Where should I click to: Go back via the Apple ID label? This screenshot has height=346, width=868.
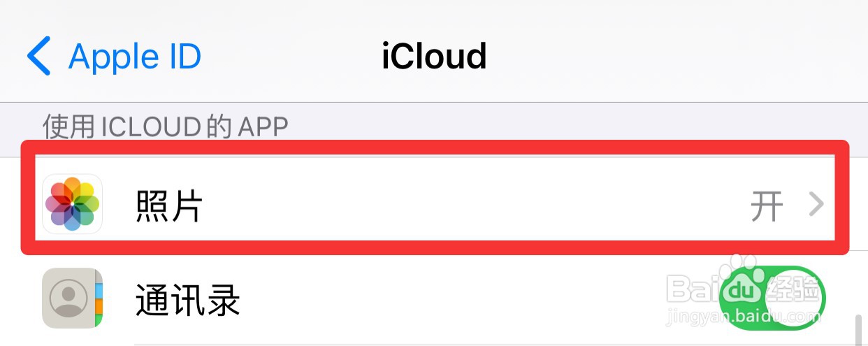(135, 57)
